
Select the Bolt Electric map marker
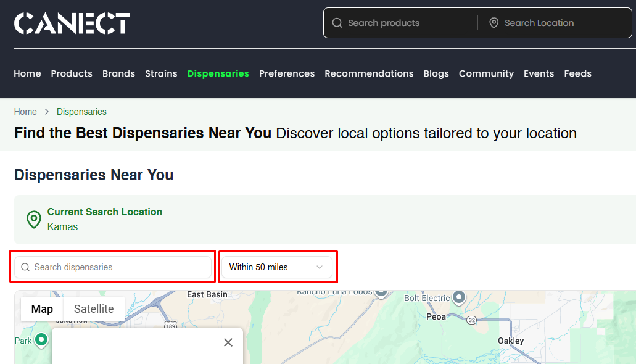458,297
